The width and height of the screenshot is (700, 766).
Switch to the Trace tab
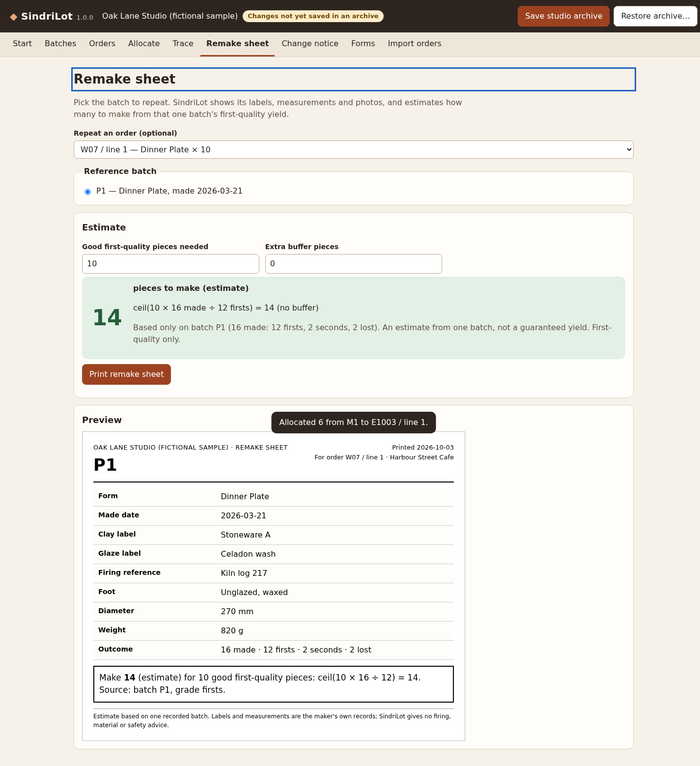coord(183,44)
